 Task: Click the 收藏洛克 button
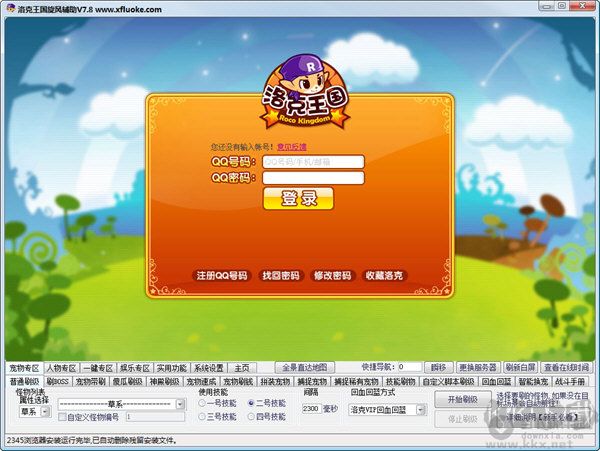click(384, 275)
